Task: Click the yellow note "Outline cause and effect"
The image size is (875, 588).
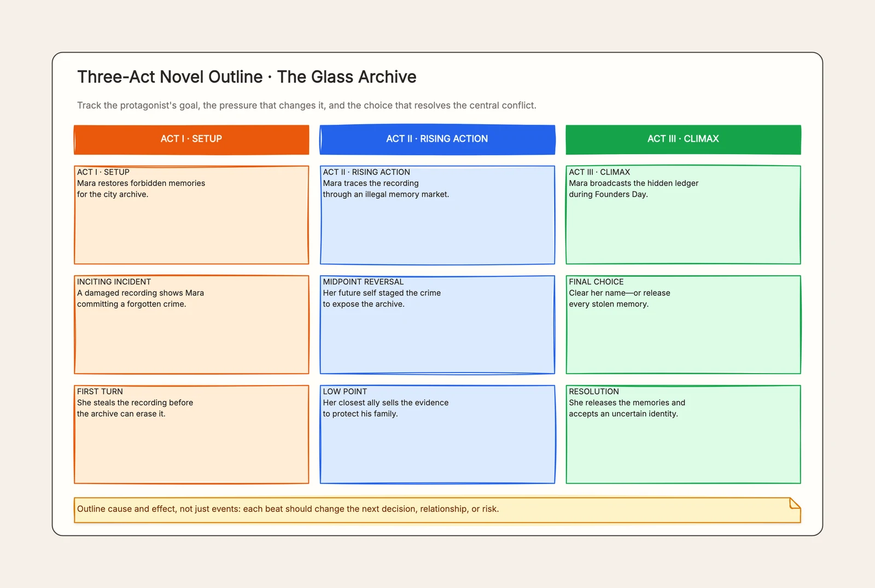Action: [x=437, y=510]
